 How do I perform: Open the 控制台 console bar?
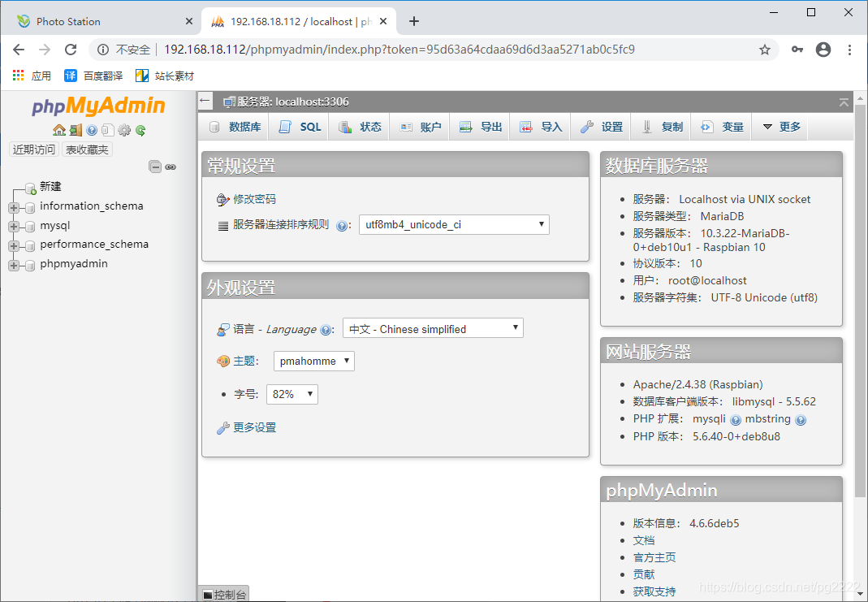(224, 595)
